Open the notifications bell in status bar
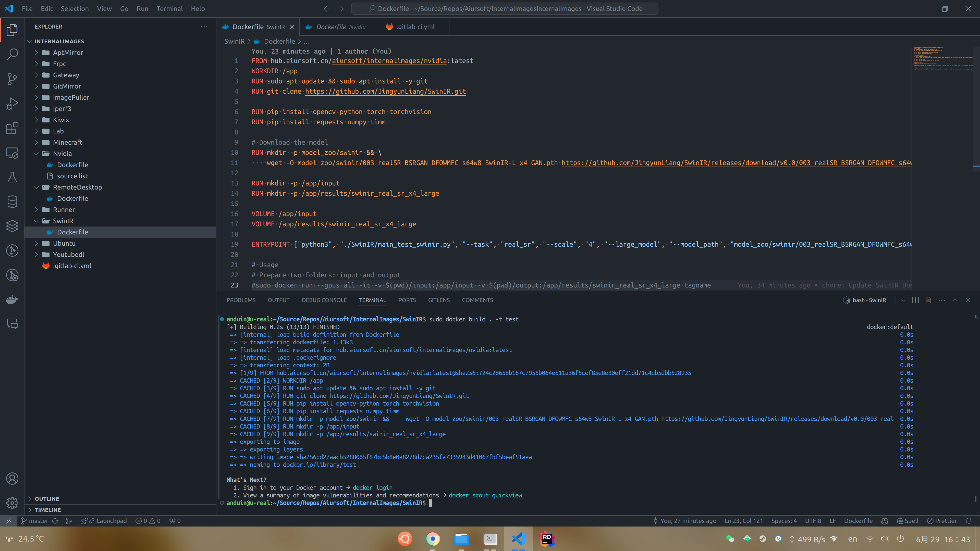The height and width of the screenshot is (551, 980). [969, 521]
